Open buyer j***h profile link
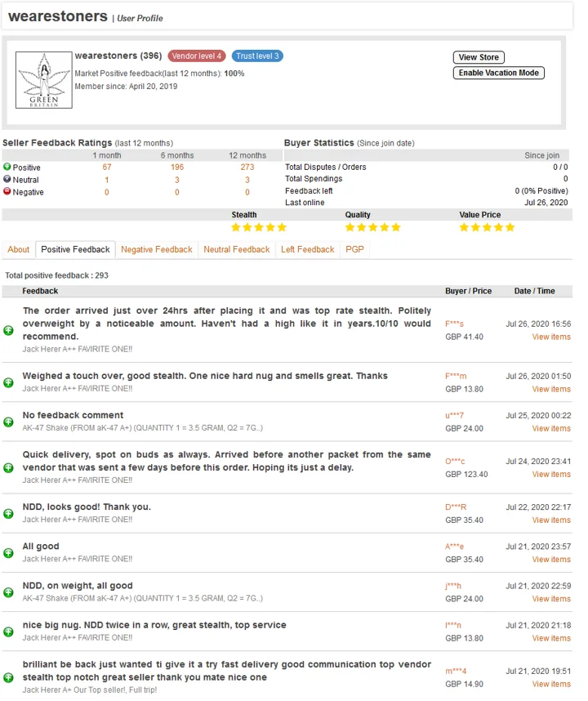This screenshot has height=701, width=588. click(x=453, y=586)
